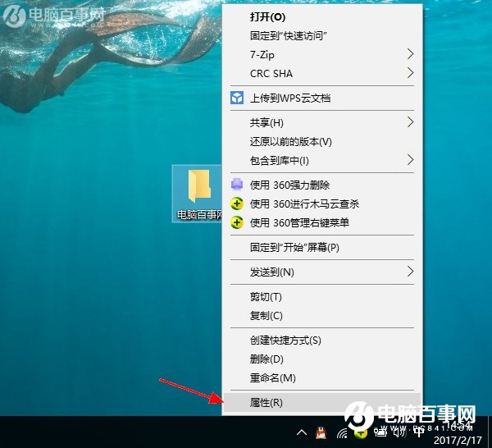Choose 删除(D) to delete the folder
The width and height of the screenshot is (492, 448).
point(322,359)
